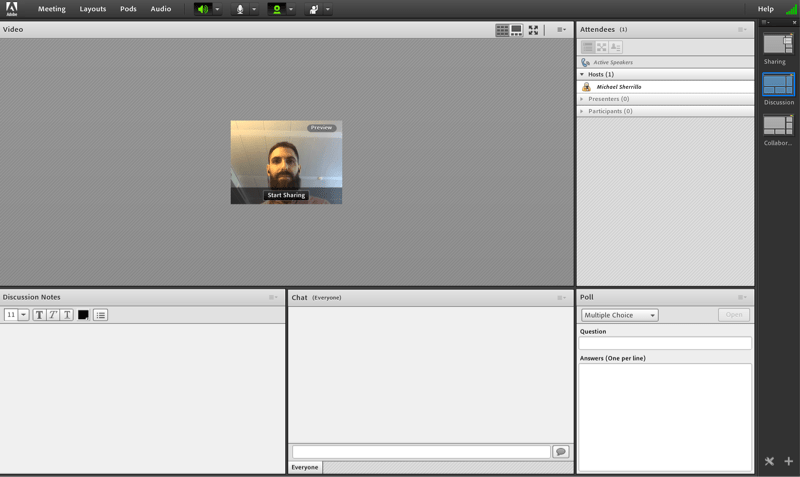Open Multiple Choice poll type dropdown
The image size is (800, 477).
click(x=620, y=315)
